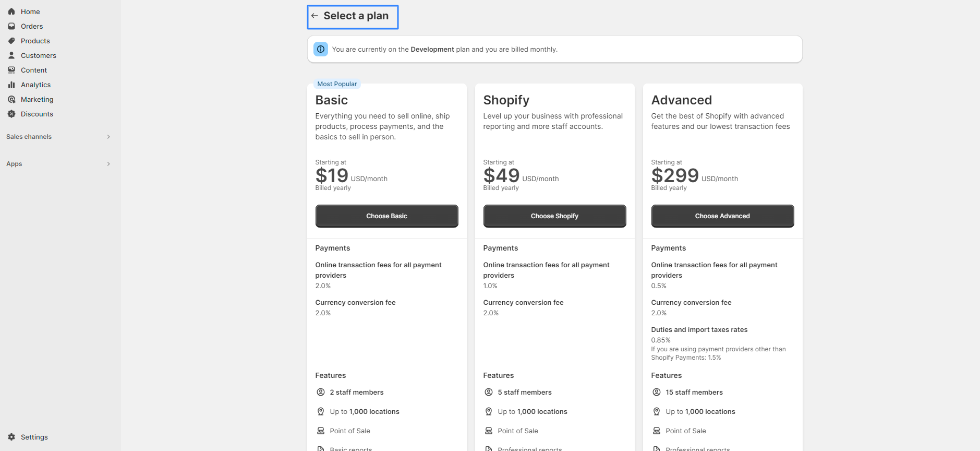980x451 pixels.
Task: Open Home in the sidebar menu
Action: pos(30,11)
